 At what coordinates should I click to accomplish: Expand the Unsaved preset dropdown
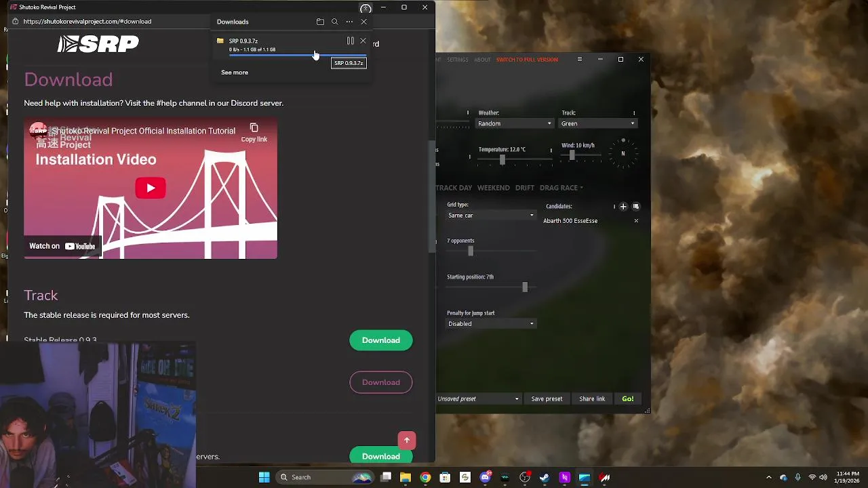point(478,399)
